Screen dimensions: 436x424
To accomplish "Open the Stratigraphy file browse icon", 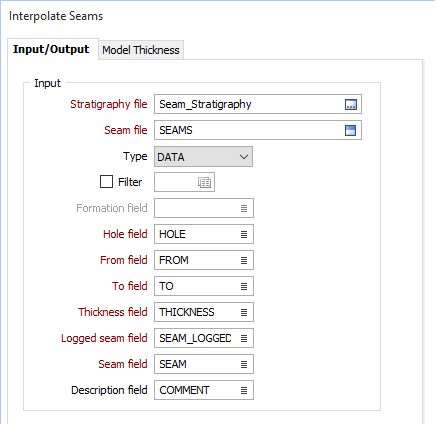I will tap(350, 104).
